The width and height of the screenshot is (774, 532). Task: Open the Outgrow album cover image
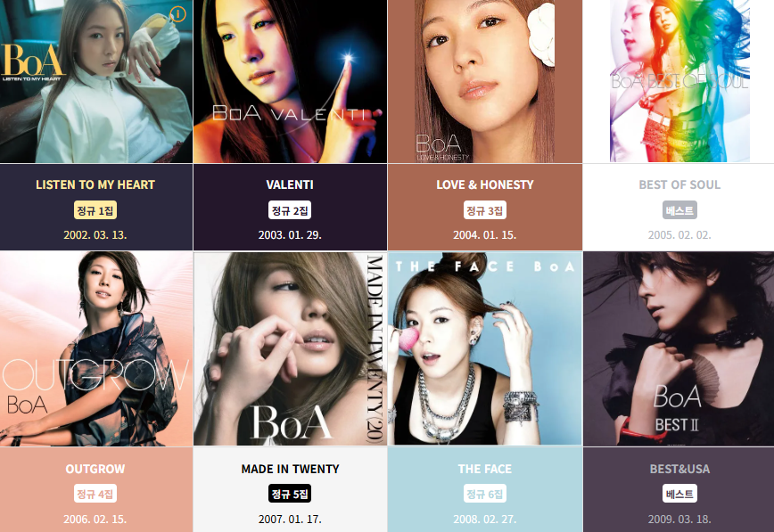[x=96, y=349]
